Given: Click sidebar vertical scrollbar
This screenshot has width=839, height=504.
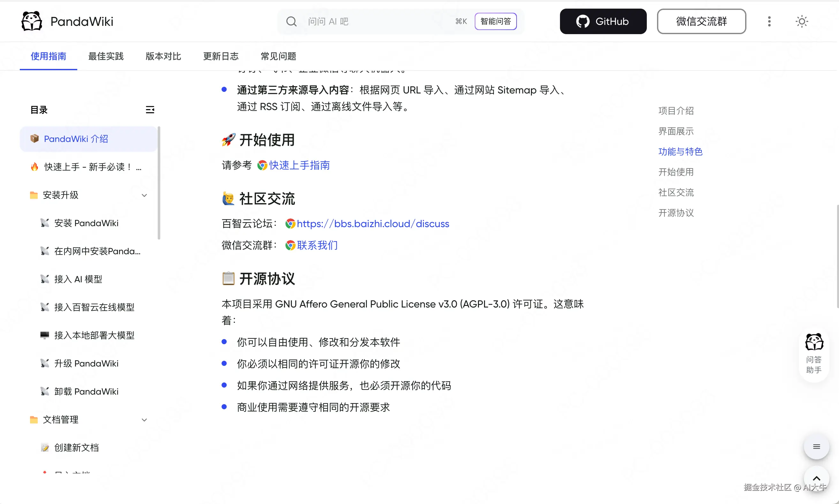Looking at the screenshot, I should [159, 183].
